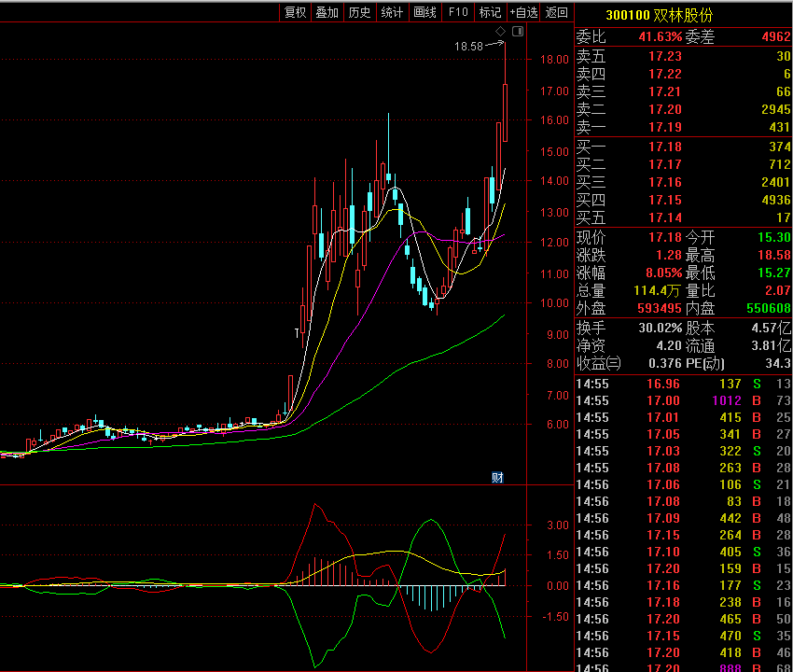Image resolution: width=793 pixels, height=672 pixels.
Task: Open the 叠加 overlay option
Action: [327, 12]
